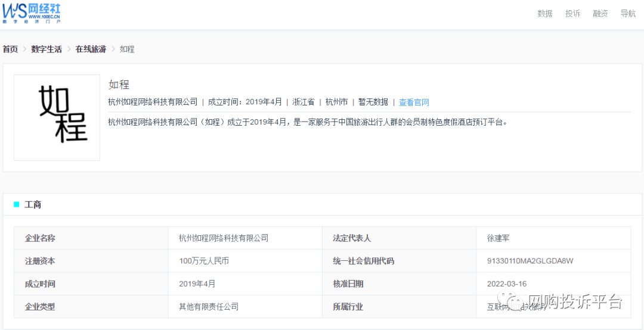Click the 如程 company title heading
The height and width of the screenshot is (330, 644).
[119, 85]
